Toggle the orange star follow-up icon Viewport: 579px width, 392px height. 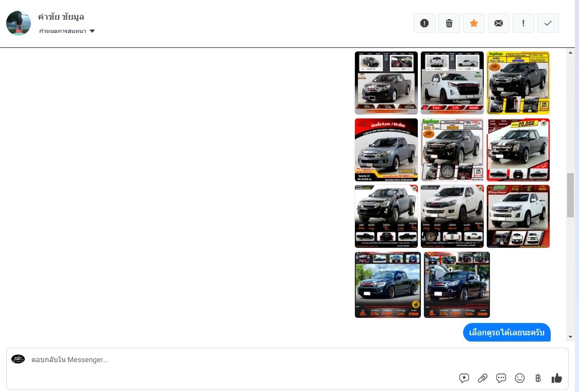(474, 23)
